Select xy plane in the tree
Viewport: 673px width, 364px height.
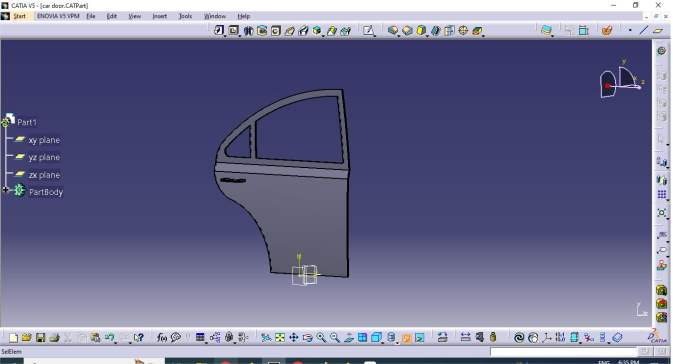[x=44, y=140]
